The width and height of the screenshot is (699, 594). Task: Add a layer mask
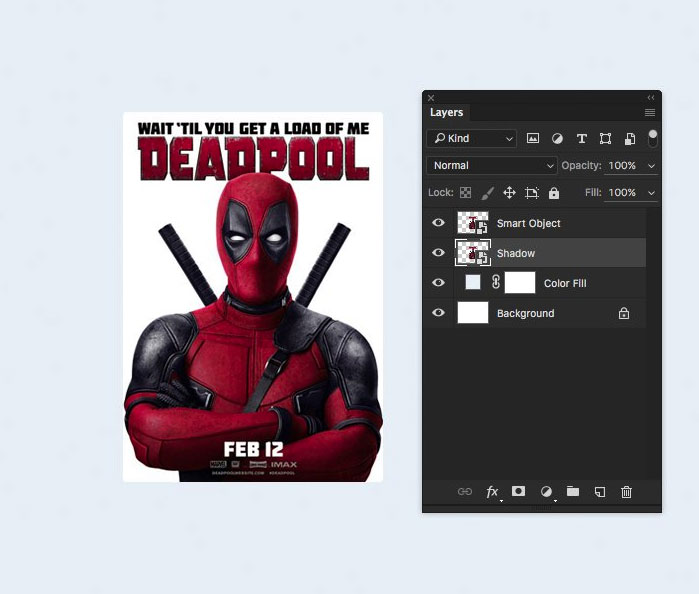(518, 491)
